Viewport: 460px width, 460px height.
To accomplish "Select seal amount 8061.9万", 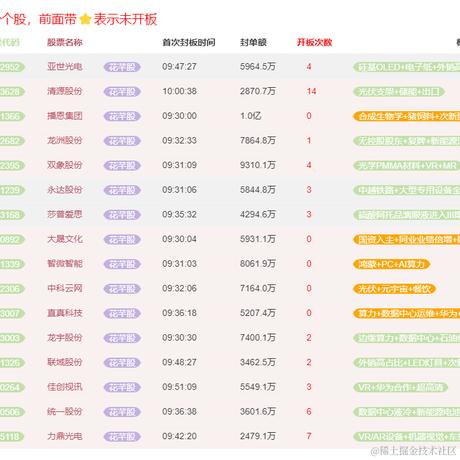I will [x=258, y=264].
